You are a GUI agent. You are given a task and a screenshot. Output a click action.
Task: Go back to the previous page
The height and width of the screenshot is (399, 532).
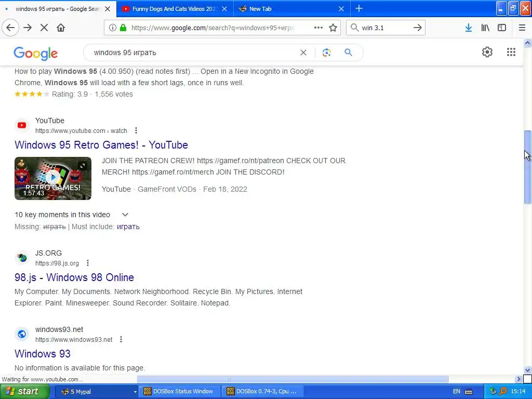(10, 28)
